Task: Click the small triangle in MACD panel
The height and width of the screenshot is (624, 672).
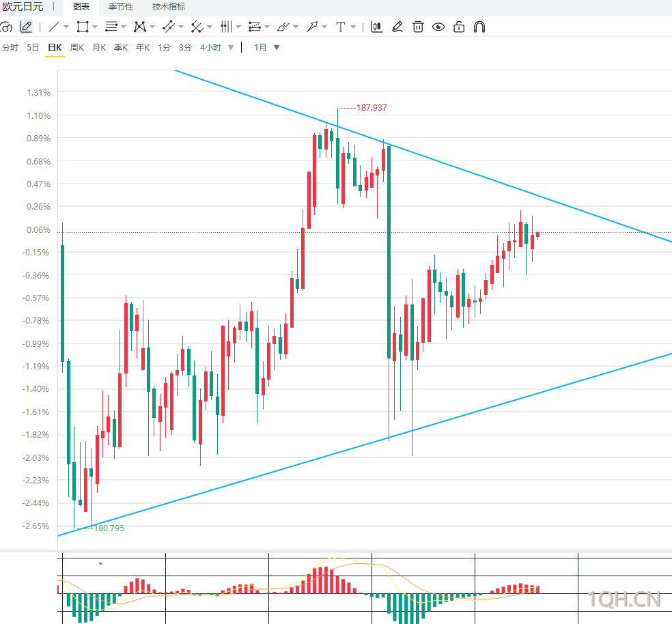Action: coord(100,564)
